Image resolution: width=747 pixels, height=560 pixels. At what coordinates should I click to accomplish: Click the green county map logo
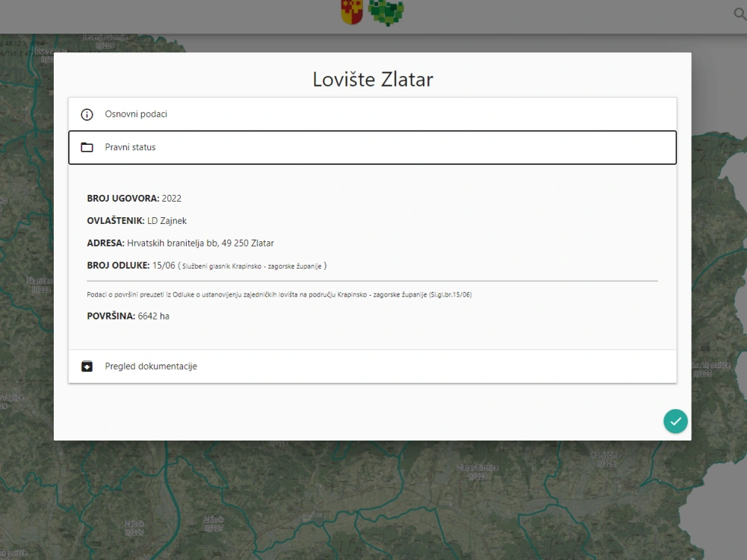pyautogui.click(x=386, y=13)
